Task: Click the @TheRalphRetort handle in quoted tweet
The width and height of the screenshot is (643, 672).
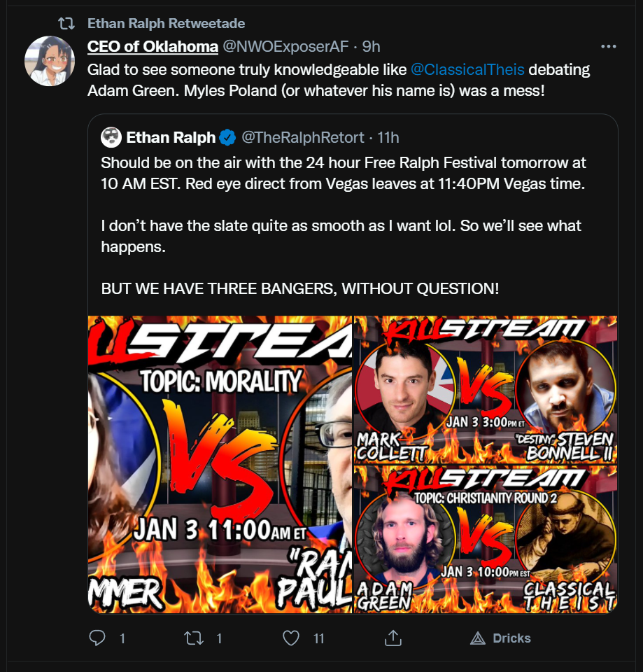Action: [303, 138]
